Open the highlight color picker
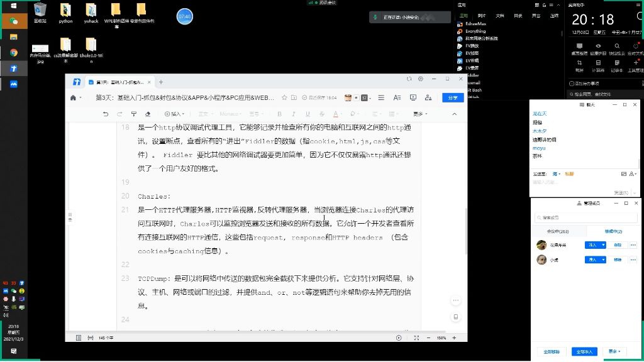The image size is (644, 362). [353, 114]
